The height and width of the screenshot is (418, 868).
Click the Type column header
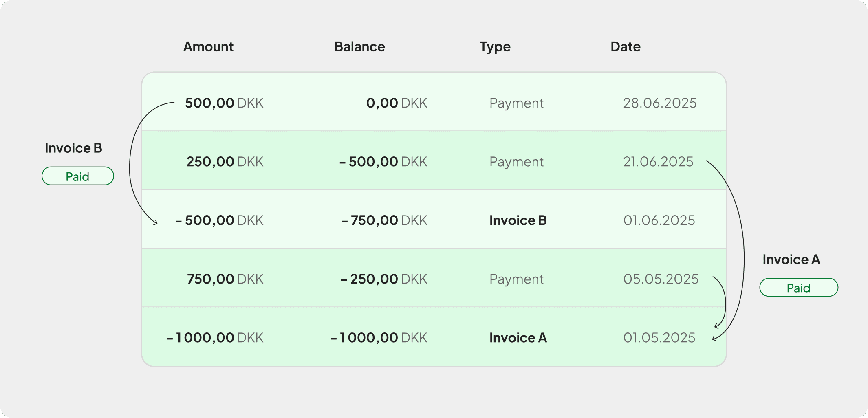(495, 47)
